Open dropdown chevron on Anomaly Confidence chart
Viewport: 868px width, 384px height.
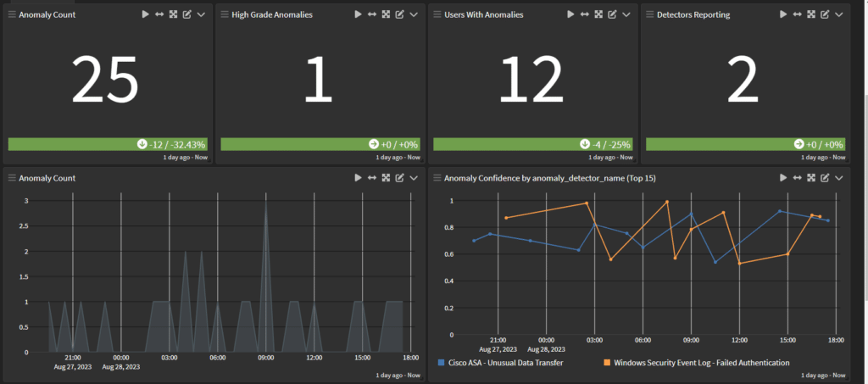click(x=838, y=178)
